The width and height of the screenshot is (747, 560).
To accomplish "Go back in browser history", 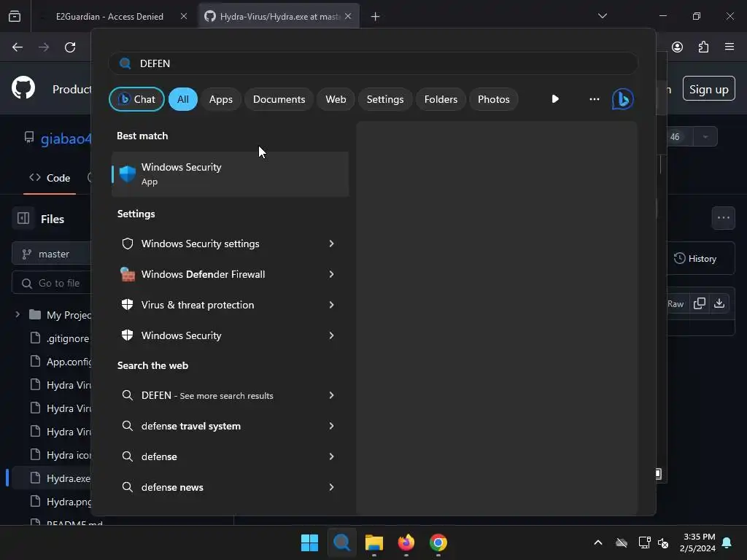I will point(18,47).
